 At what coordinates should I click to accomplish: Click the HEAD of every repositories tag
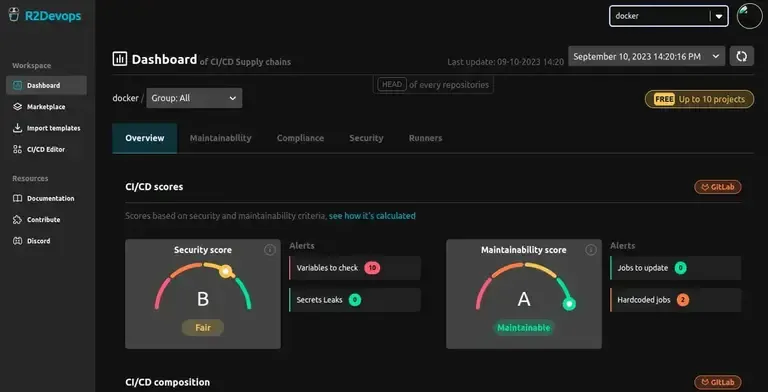[x=433, y=85]
